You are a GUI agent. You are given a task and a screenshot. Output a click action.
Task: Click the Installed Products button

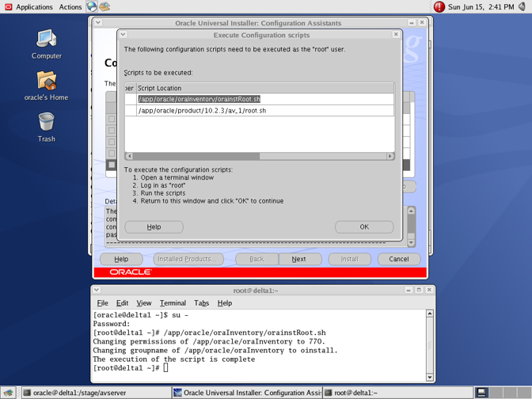point(188,259)
